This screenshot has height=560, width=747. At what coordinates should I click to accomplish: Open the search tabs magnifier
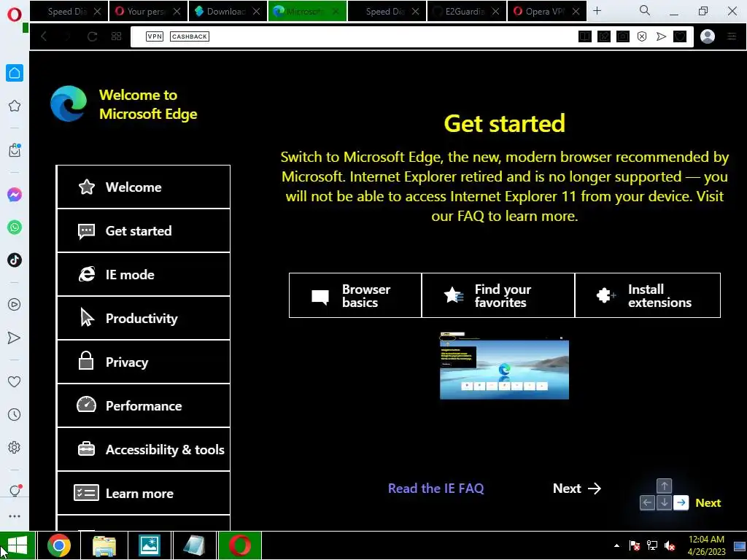(x=645, y=10)
